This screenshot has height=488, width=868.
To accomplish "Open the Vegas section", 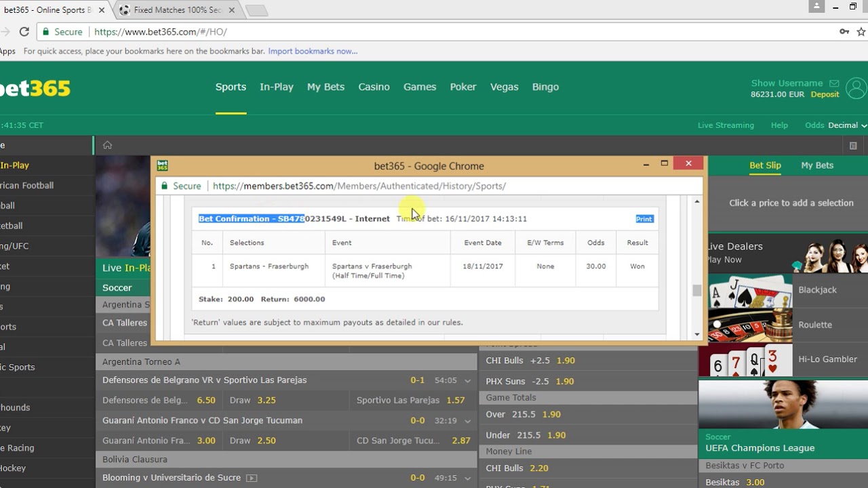I will [x=504, y=87].
